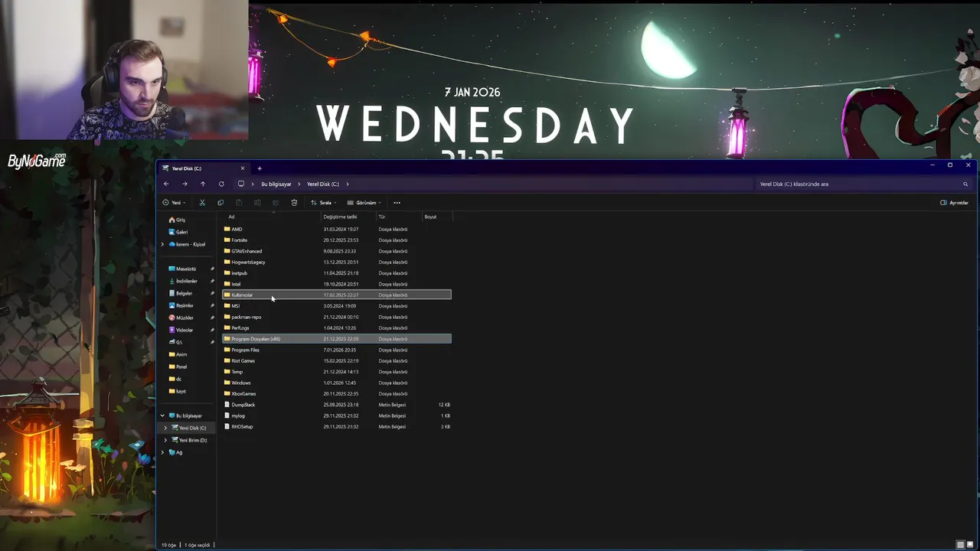
Task: Sort by the Tür column header
Action: click(398, 217)
